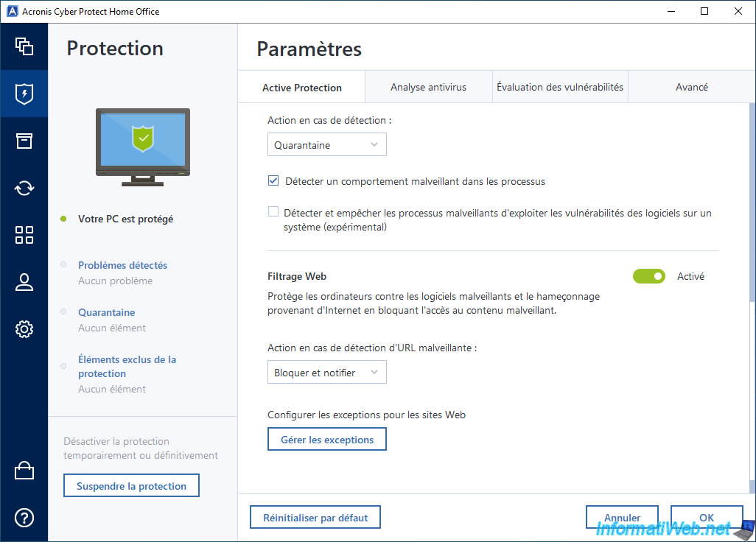Viewport: 756px width, 542px height.
Task: Open the store shopping bag icon
Action: click(24, 471)
